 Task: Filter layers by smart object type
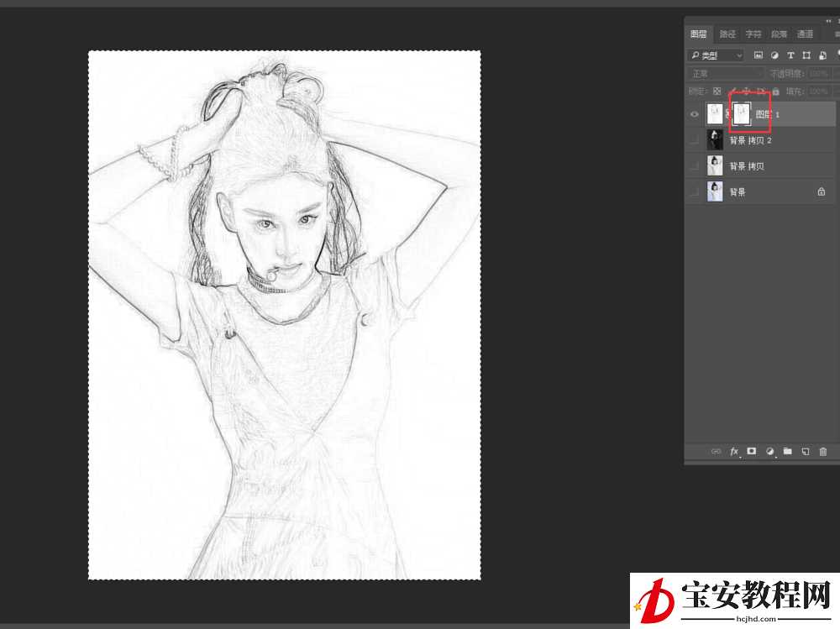(x=822, y=55)
